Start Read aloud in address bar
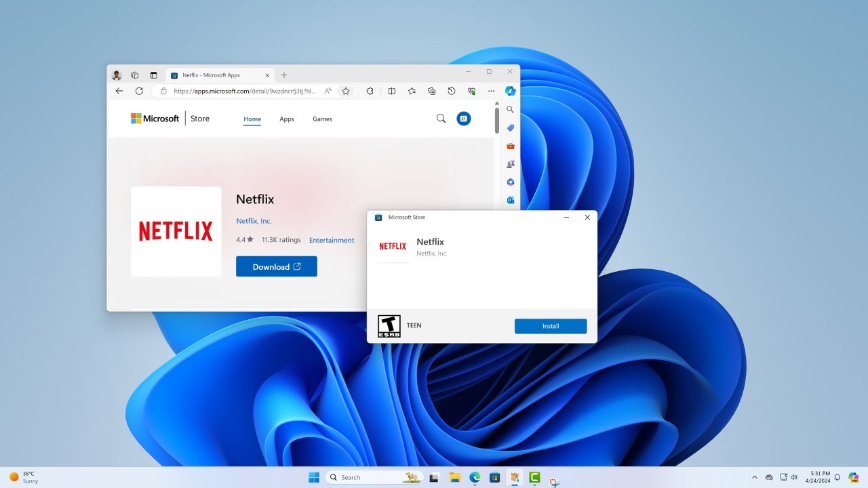868x488 pixels. (328, 91)
